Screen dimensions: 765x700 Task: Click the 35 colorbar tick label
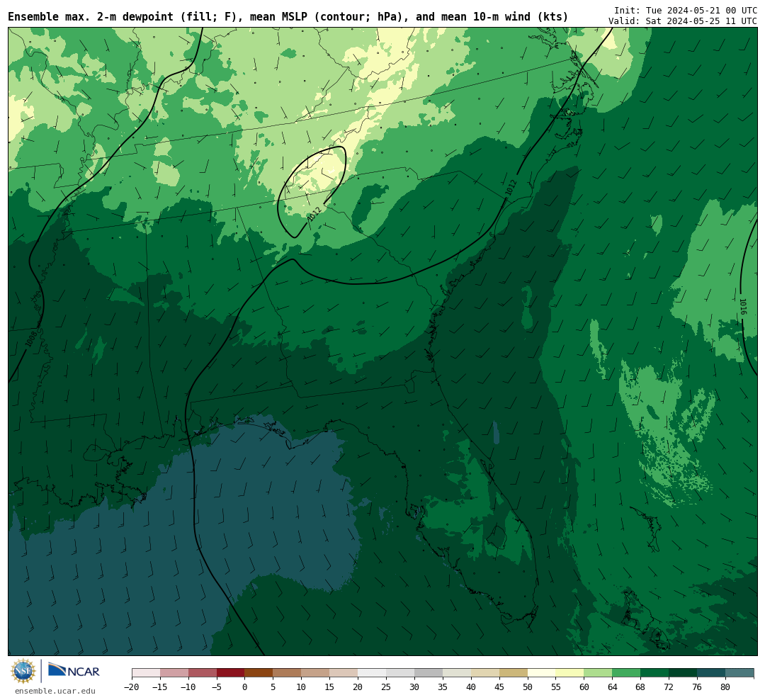click(443, 687)
